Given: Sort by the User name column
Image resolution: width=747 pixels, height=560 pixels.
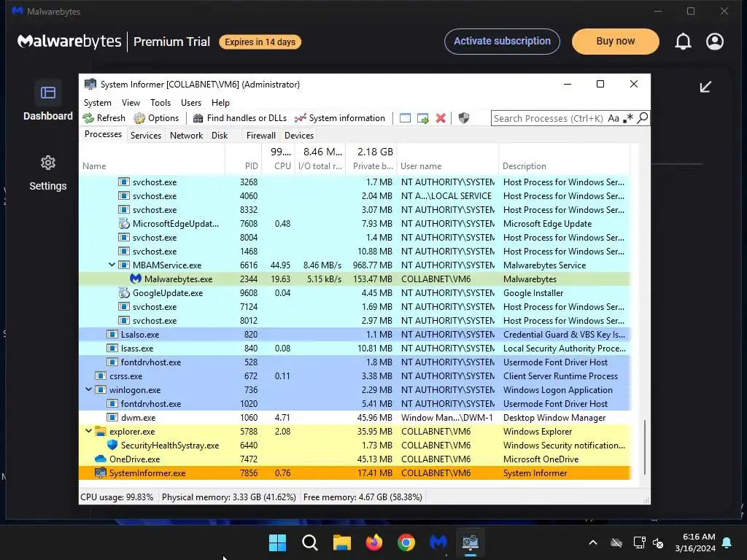Looking at the screenshot, I should click(447, 166).
